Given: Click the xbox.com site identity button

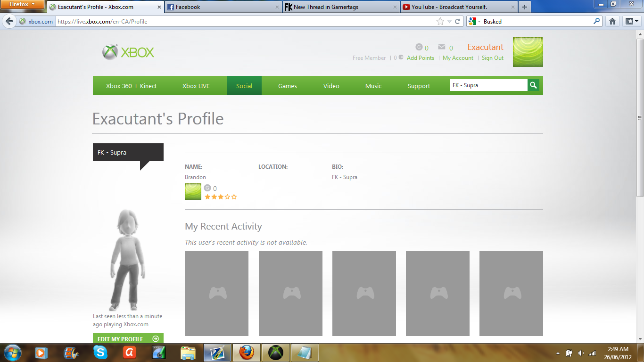Looking at the screenshot, I should coord(36,21).
